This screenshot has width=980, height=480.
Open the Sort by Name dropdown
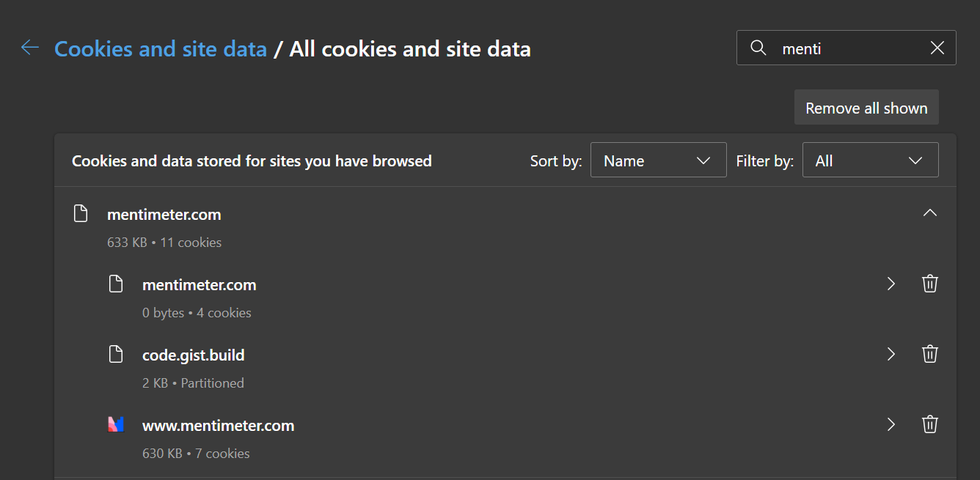(658, 160)
